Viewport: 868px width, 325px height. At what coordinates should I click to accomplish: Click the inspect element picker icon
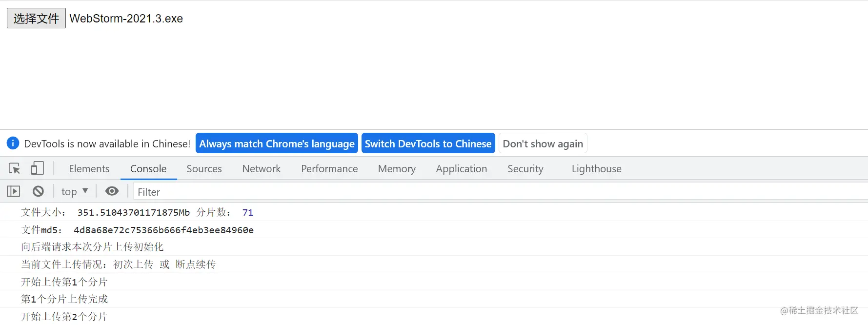point(14,168)
